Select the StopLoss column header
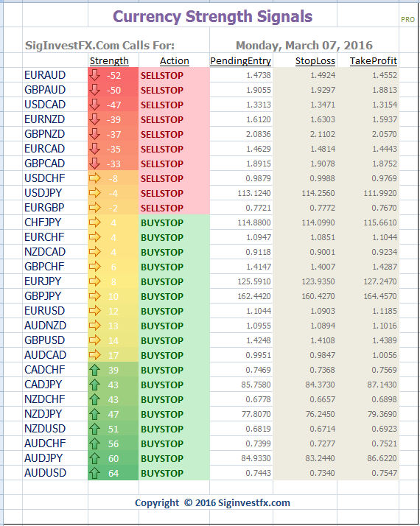Screen dimensions: 420x526 tap(315, 60)
